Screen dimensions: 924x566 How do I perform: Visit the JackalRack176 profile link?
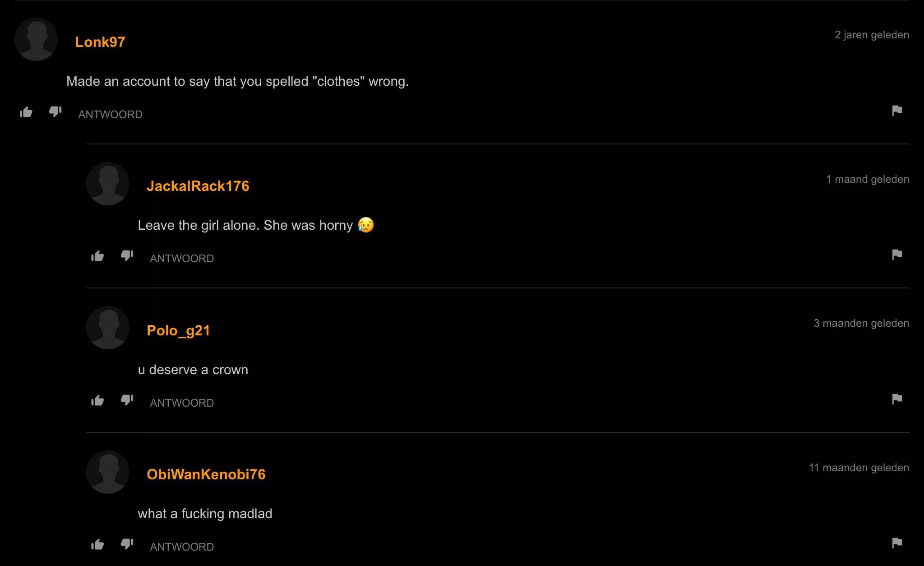pyautogui.click(x=198, y=186)
